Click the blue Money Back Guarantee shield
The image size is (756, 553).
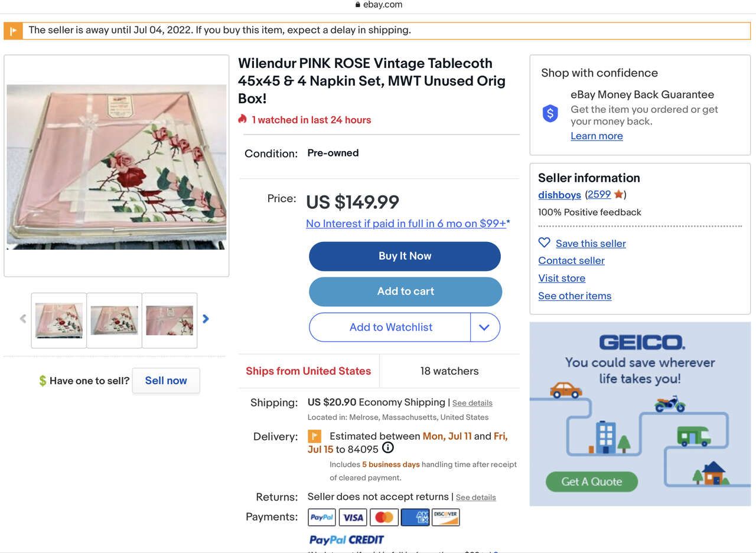pyautogui.click(x=550, y=113)
